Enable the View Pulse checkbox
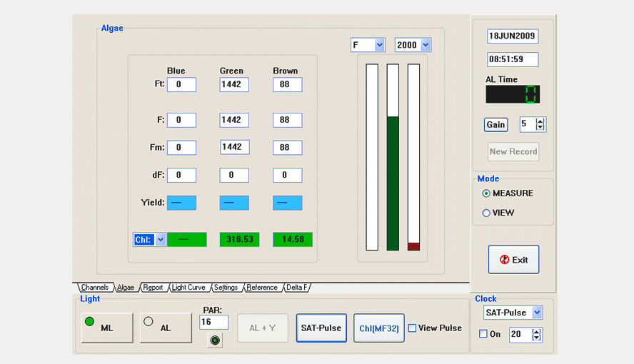634x364 pixels. click(412, 328)
